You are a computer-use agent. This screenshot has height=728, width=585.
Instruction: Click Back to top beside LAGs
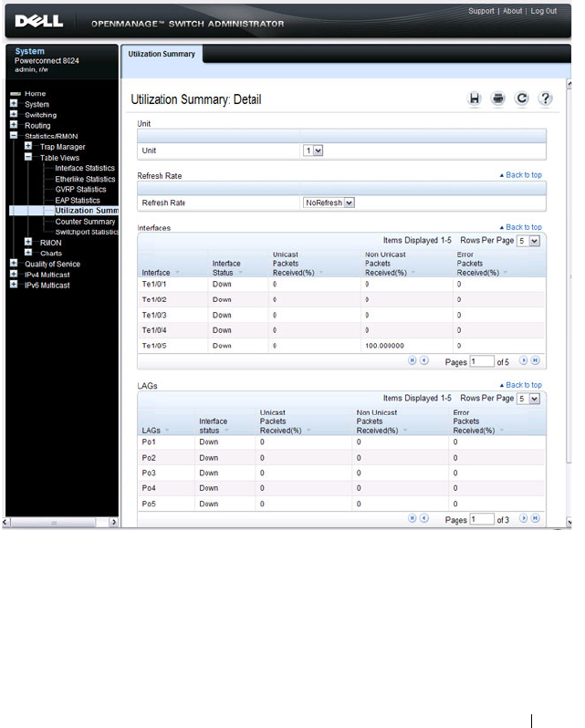coord(521,385)
